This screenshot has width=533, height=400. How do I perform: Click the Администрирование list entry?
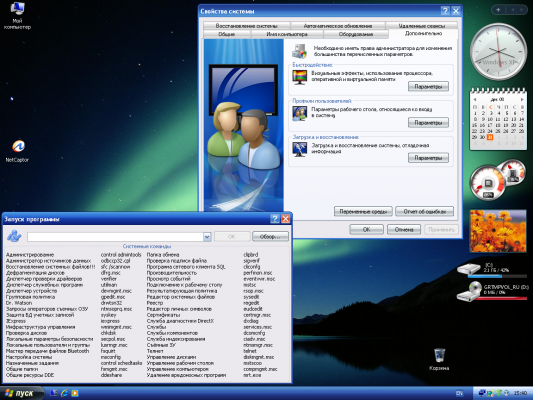tap(30, 255)
